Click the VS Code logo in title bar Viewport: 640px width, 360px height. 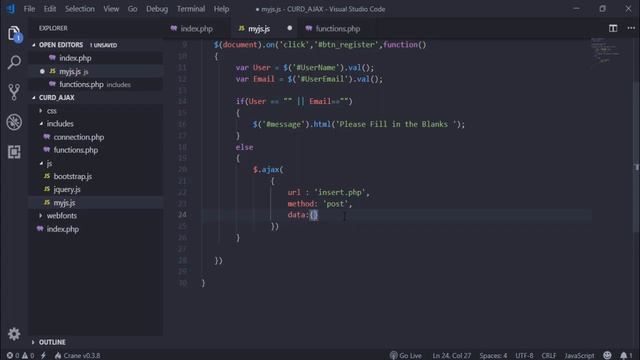click(11, 9)
